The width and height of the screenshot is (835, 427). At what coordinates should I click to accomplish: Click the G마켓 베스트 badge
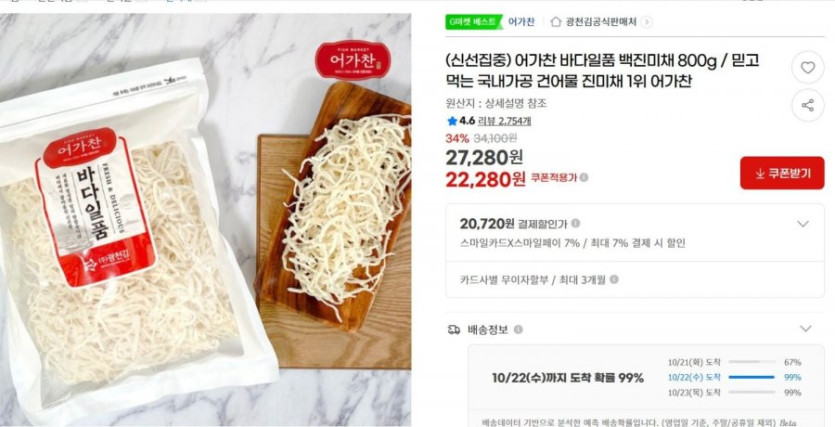tap(473, 22)
